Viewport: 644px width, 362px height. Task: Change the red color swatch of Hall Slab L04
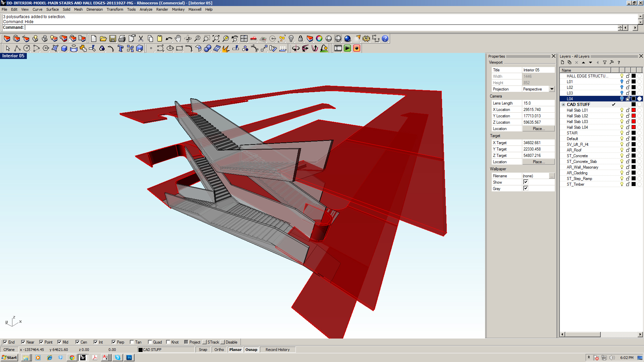(x=634, y=127)
